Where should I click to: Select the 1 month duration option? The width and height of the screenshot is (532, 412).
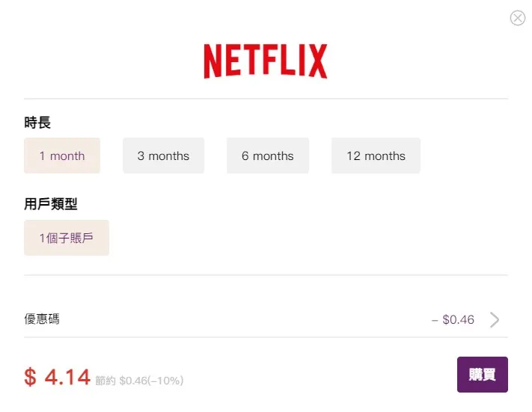tap(62, 156)
